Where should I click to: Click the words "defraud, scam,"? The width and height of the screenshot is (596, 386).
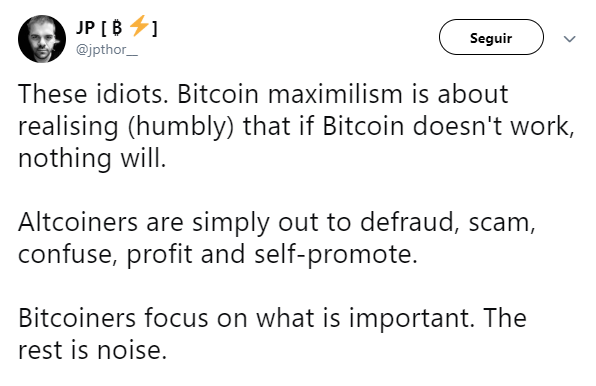coord(448,222)
